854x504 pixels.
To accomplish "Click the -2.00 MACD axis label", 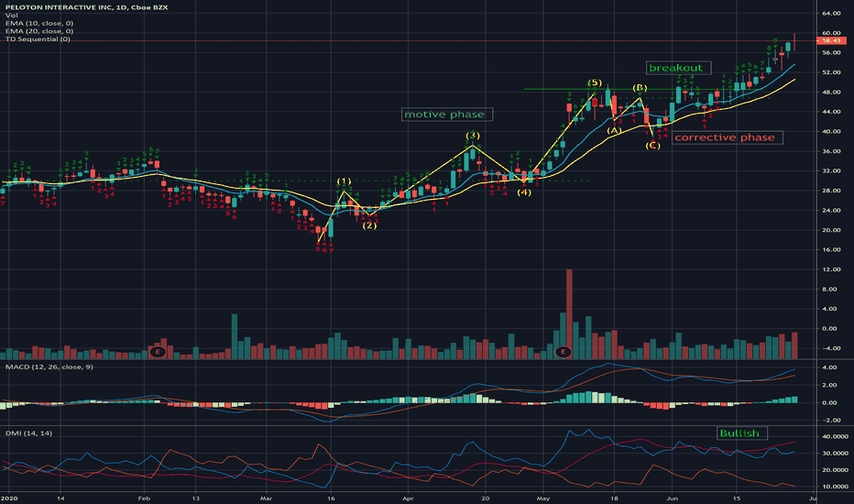I will click(830, 420).
